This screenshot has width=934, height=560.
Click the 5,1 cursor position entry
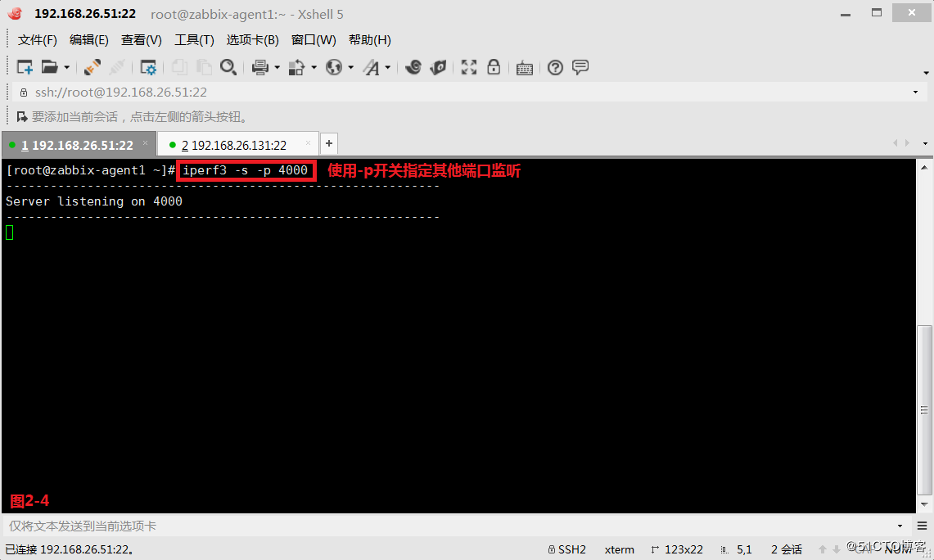(x=737, y=549)
